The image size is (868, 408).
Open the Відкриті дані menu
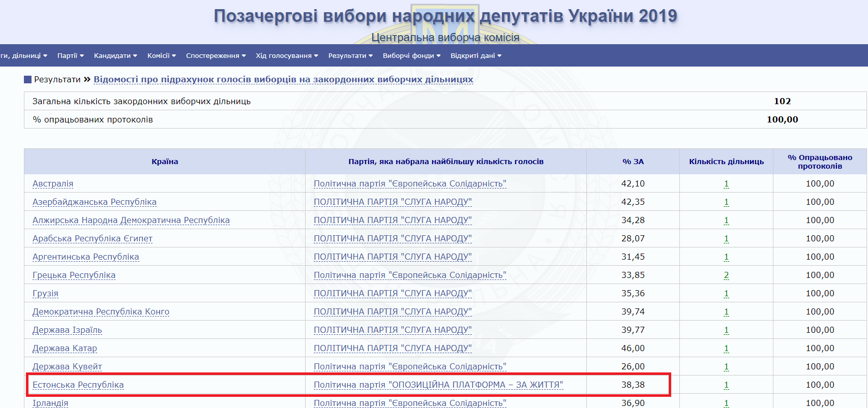tap(475, 56)
